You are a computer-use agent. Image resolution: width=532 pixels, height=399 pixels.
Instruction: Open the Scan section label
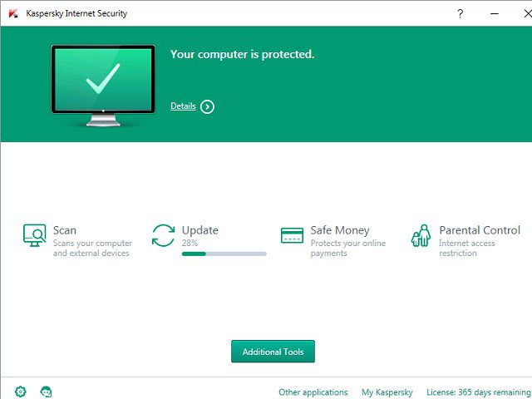pos(65,230)
